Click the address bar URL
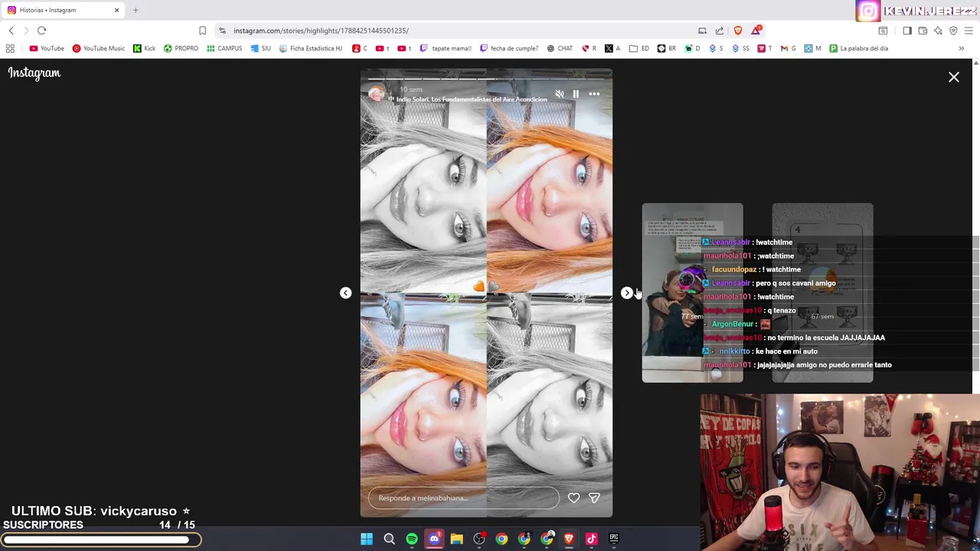The width and height of the screenshot is (980, 551). 321,31
